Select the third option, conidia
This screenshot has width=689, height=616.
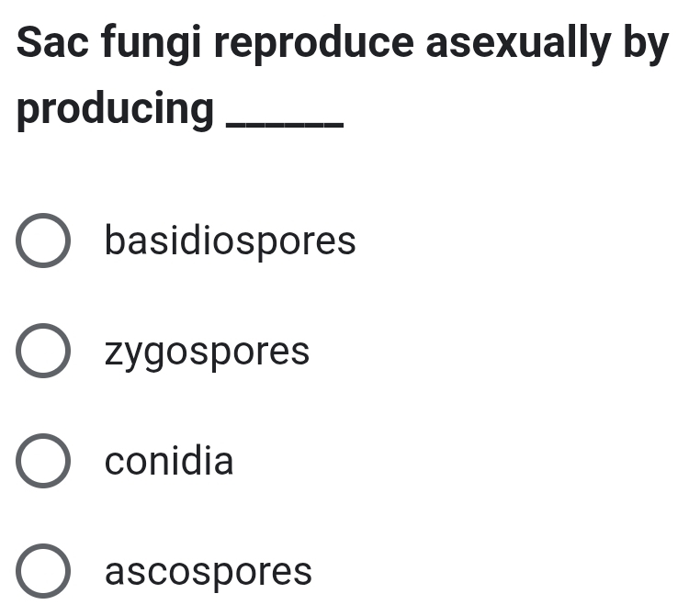[x=43, y=461]
